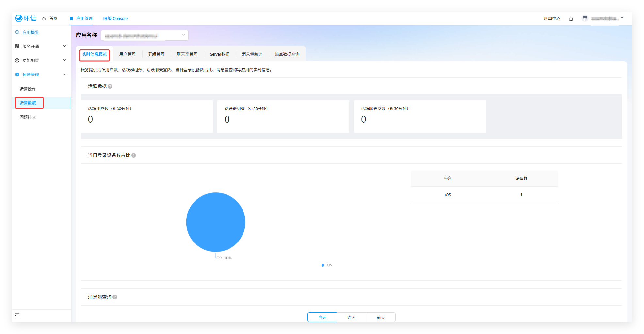Screen dimensions: 644x334
Task: Click help icon next to 消息量查询
Action: pos(115,297)
